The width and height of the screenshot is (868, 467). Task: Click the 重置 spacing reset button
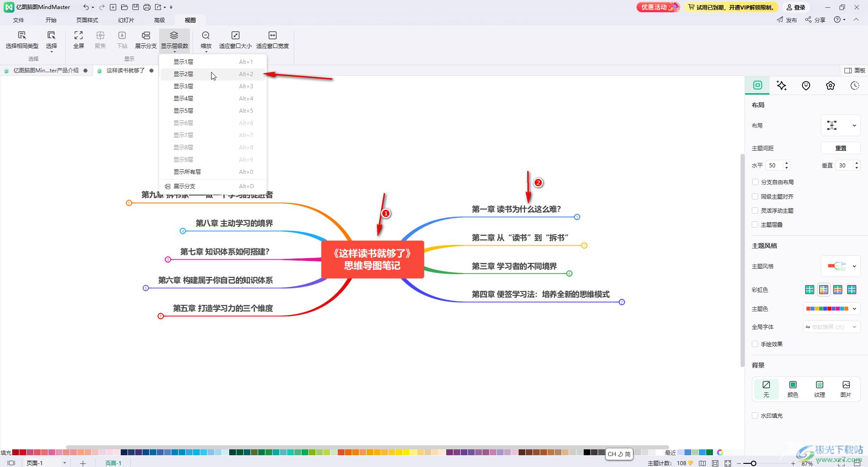point(840,148)
